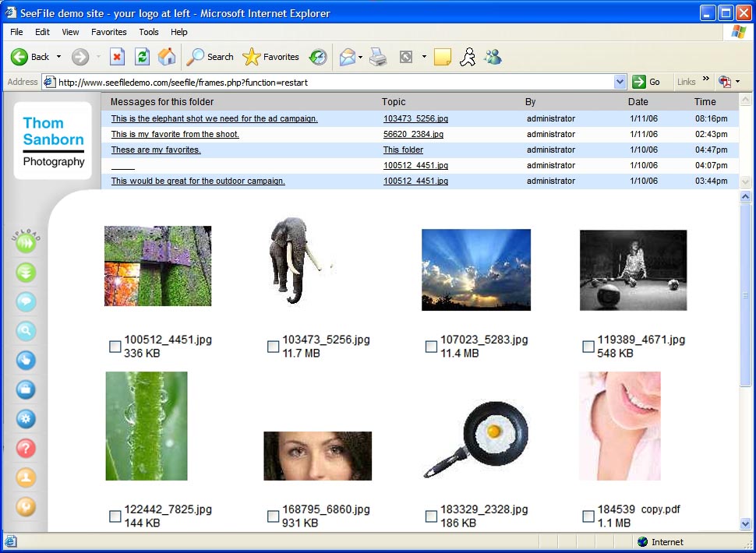The width and height of the screenshot is (756, 553).
Task: Check the box for 100512_4451.jpg
Action: tap(115, 346)
